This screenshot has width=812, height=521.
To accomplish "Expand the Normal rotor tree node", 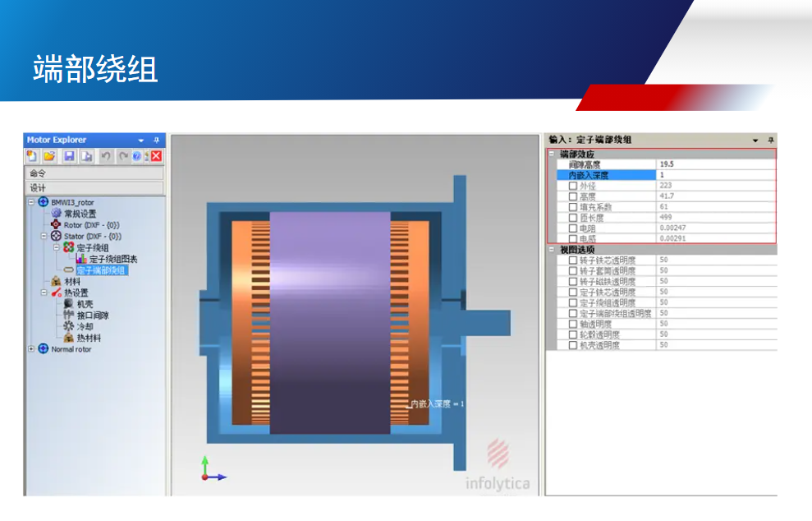I will click(x=32, y=349).
